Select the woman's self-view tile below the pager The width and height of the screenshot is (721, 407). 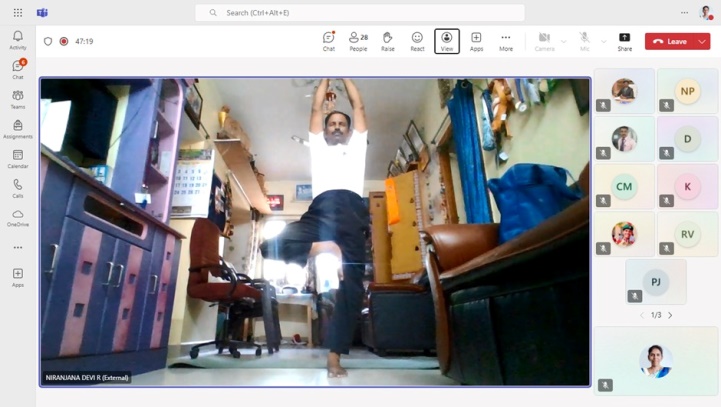656,361
